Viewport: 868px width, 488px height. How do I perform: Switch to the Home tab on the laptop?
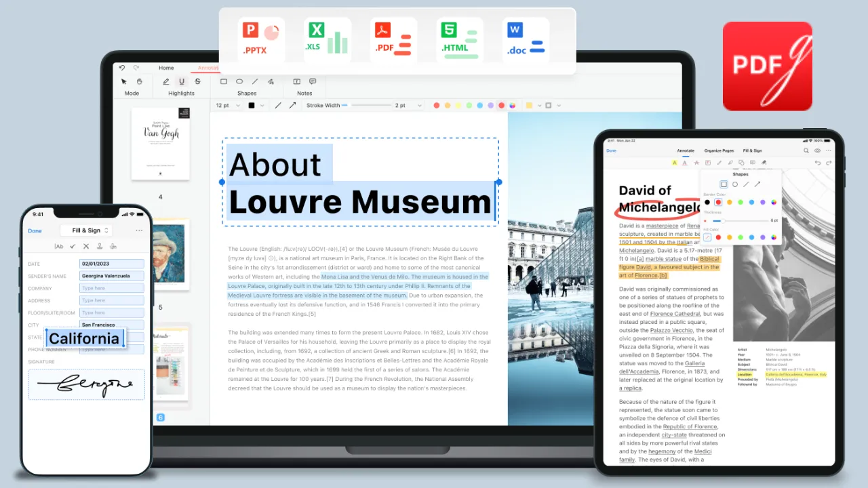pyautogui.click(x=165, y=68)
